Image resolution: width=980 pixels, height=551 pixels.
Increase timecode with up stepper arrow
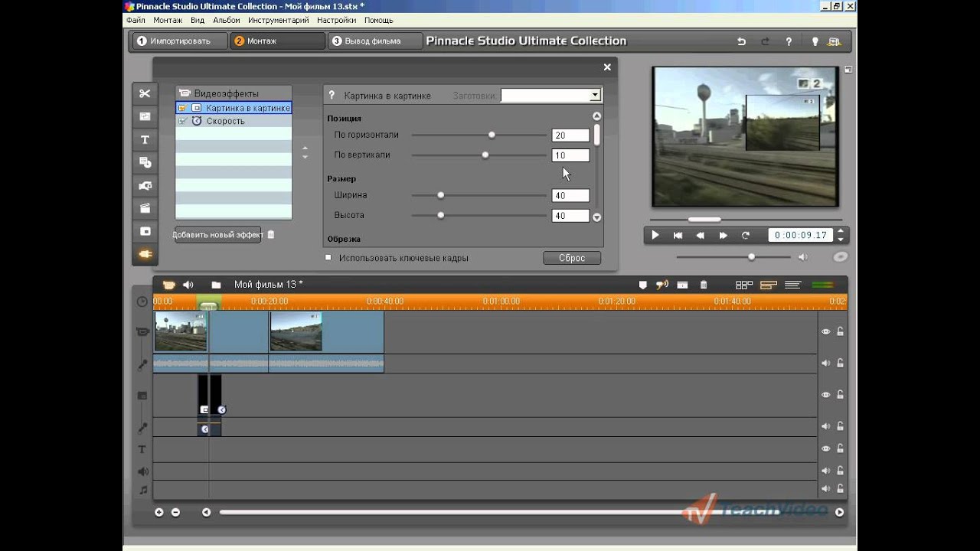tap(841, 231)
